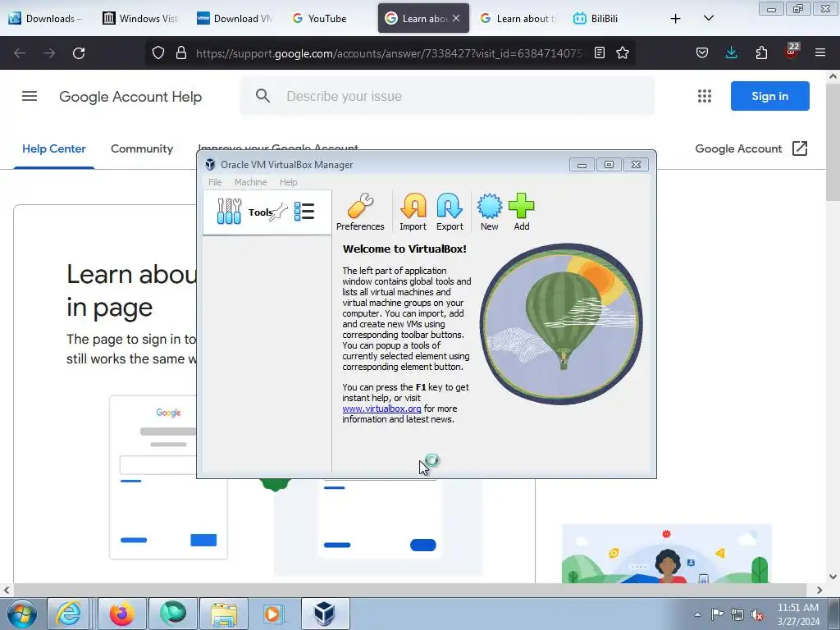
Task: Launch Internet Explorer from the taskbar
Action: pyautogui.click(x=68, y=614)
